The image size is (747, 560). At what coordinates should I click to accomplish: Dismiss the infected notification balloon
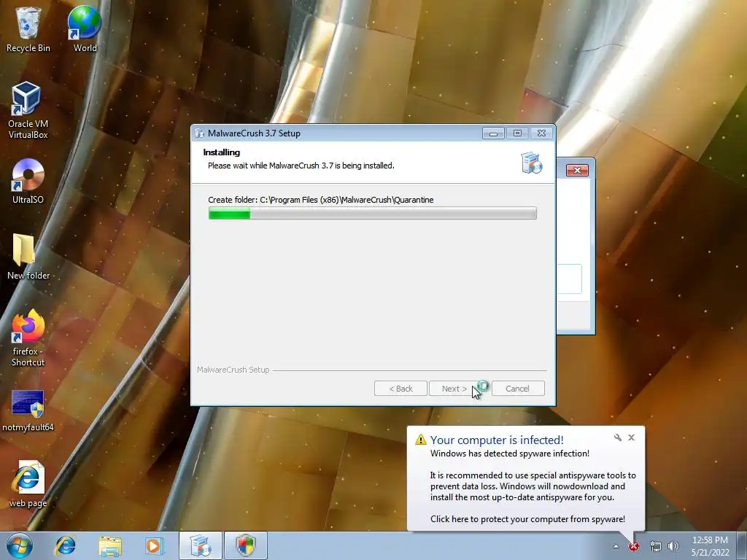(x=631, y=437)
